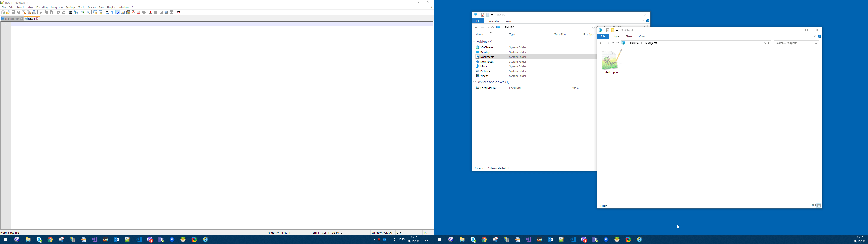Image resolution: width=868 pixels, height=244 pixels.
Task: Click the Save icon in Notepad++ toolbar
Action: (13, 12)
